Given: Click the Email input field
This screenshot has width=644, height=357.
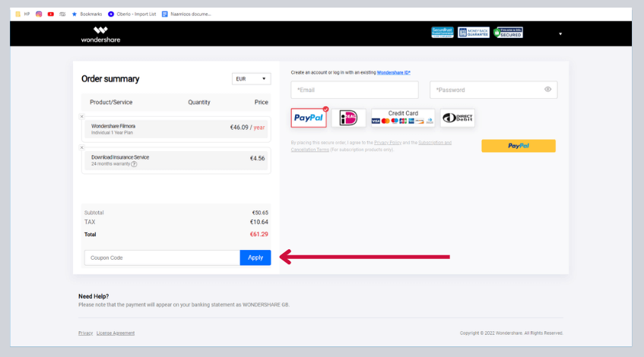Looking at the screenshot, I should pyautogui.click(x=354, y=90).
